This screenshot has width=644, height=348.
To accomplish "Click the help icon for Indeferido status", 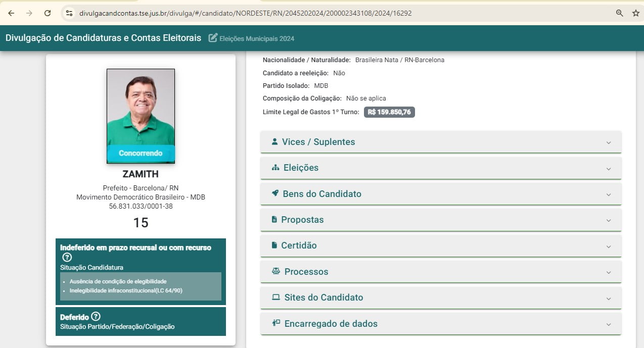I will [x=67, y=257].
